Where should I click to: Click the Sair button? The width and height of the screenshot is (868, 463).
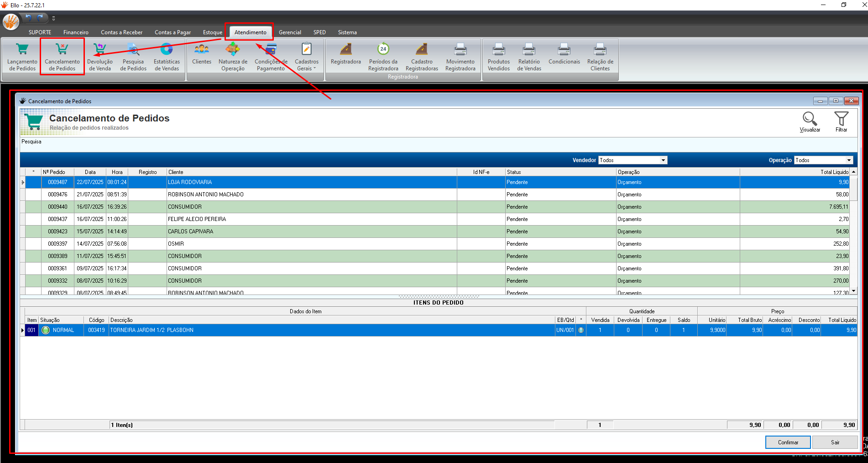click(835, 442)
